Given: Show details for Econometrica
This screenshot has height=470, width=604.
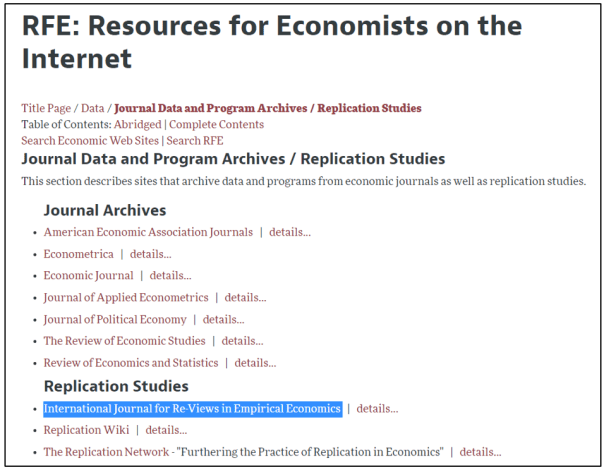Looking at the screenshot, I should tap(151, 254).
